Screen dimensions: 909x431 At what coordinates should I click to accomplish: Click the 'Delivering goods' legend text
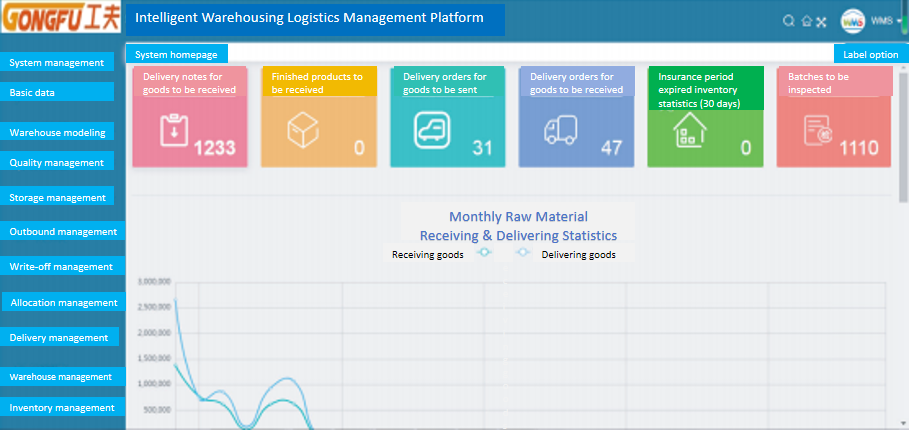point(579,254)
